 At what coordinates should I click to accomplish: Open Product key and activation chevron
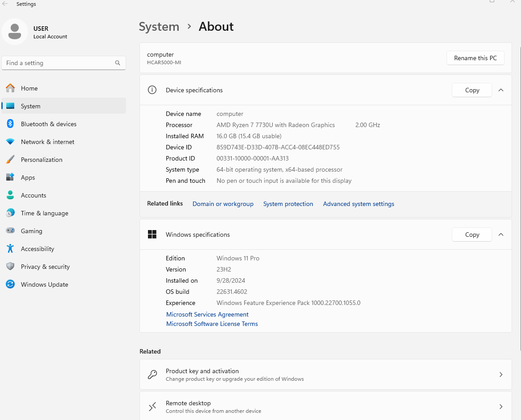[501, 375]
